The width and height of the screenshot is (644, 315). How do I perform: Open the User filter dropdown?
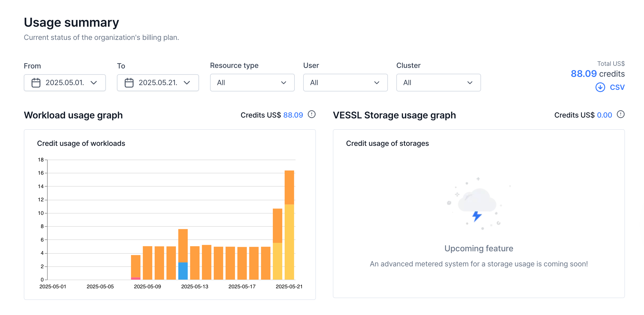[345, 83]
